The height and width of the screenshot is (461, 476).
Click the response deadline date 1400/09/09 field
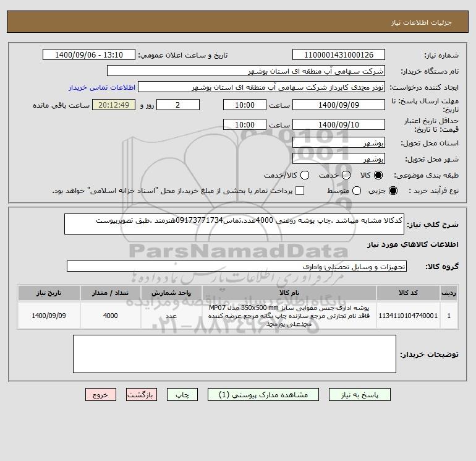coord(339,105)
